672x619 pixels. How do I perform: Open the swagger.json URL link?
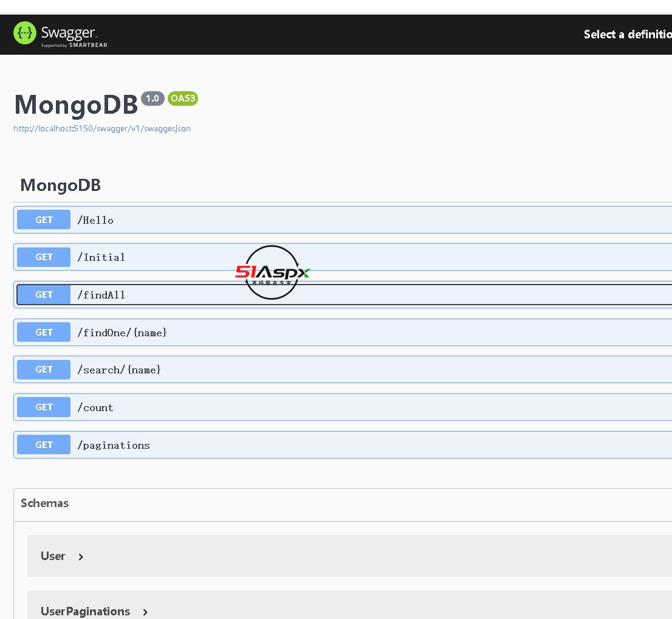click(x=102, y=129)
